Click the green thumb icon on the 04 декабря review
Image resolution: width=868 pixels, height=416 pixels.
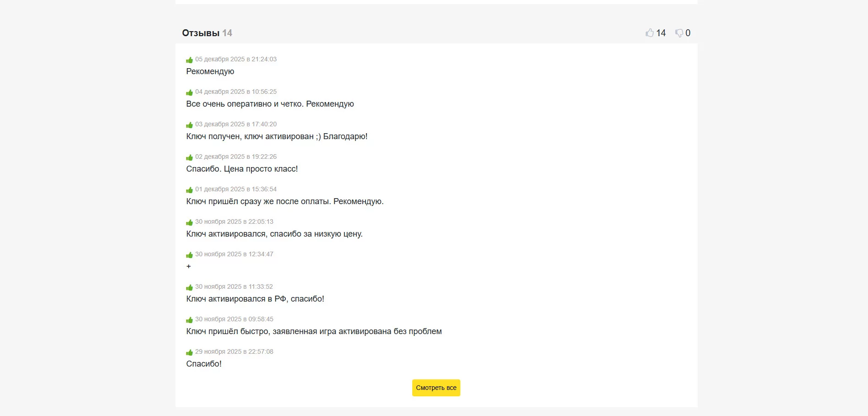click(189, 92)
